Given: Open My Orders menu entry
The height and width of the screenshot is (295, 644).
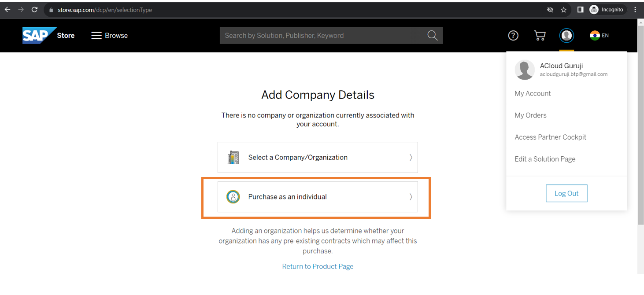Looking at the screenshot, I should click(530, 115).
